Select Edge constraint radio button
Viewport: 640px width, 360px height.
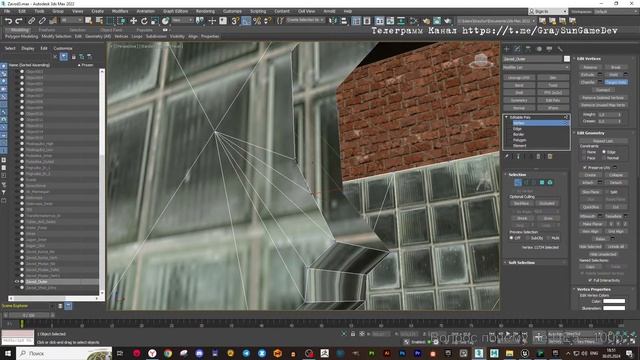[x=604, y=152]
